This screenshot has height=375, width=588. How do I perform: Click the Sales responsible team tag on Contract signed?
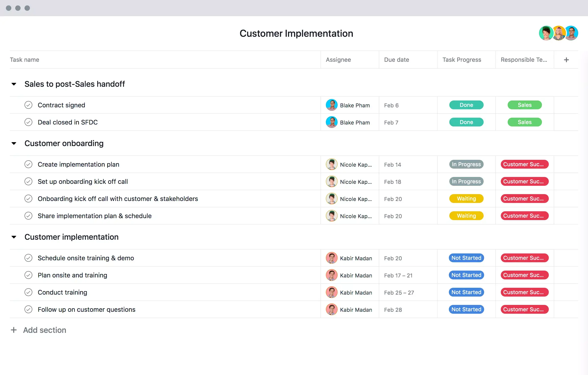[x=525, y=105]
